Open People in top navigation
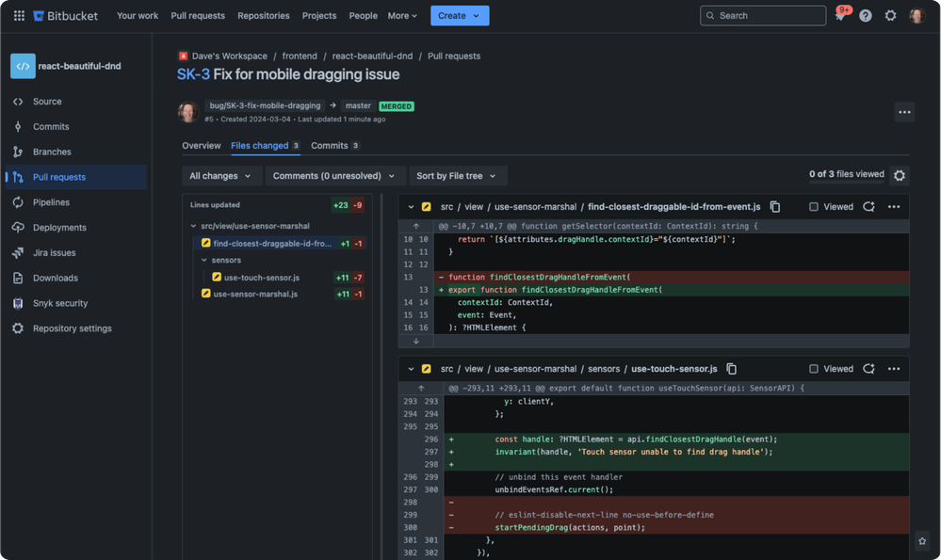 [x=363, y=16]
